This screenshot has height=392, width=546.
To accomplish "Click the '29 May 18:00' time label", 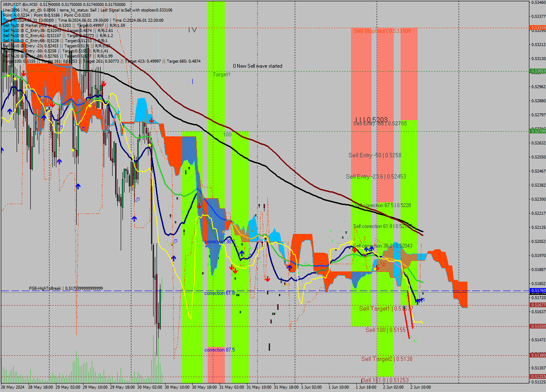I will pyautogui.click(x=123, y=387).
